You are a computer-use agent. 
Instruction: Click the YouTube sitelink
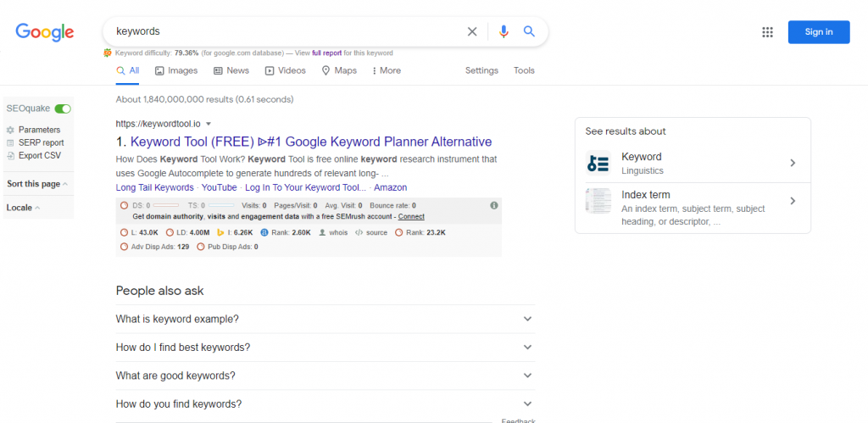pos(220,187)
